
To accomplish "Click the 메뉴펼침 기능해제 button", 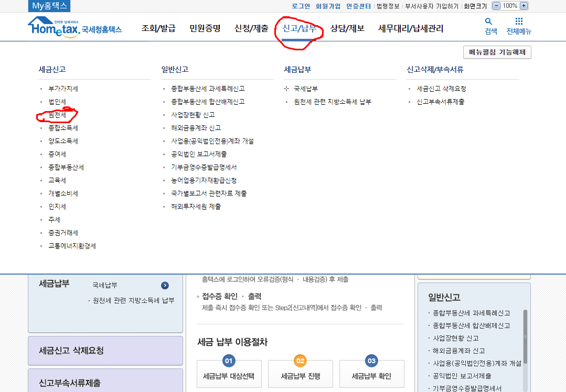I will [x=497, y=52].
